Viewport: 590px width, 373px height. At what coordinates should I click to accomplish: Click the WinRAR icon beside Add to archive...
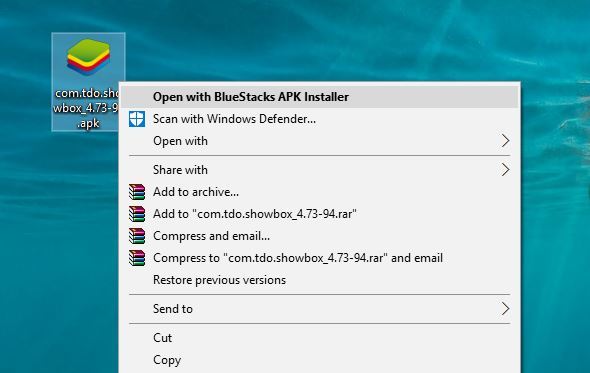tap(137, 192)
